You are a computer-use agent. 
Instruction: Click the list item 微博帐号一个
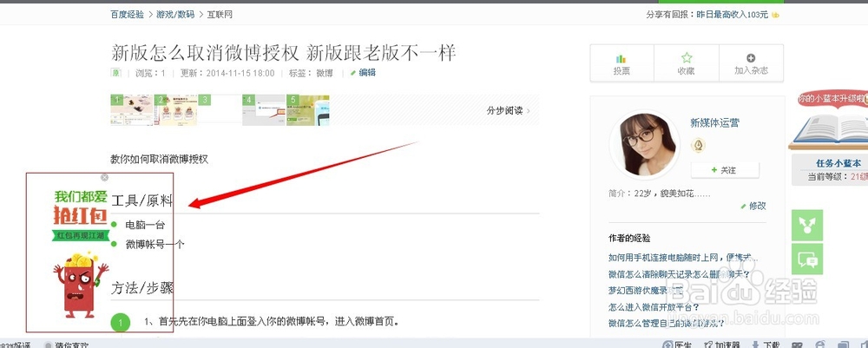(155, 244)
